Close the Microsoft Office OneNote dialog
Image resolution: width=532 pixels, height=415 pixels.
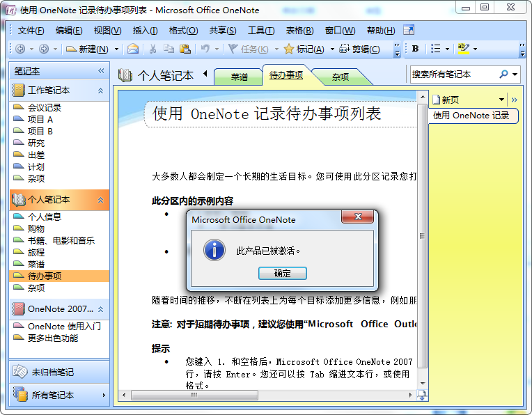tap(358, 217)
